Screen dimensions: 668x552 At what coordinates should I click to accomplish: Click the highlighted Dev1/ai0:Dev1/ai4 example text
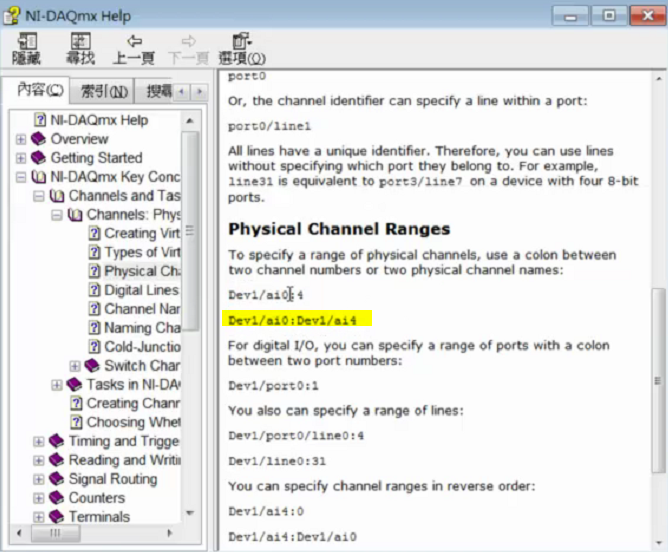(292, 320)
